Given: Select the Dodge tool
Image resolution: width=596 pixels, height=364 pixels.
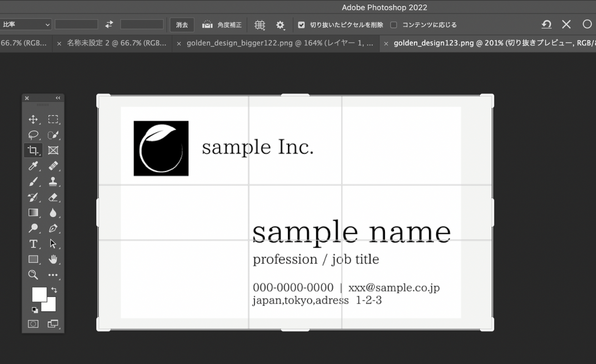Looking at the screenshot, I should coord(33,228).
